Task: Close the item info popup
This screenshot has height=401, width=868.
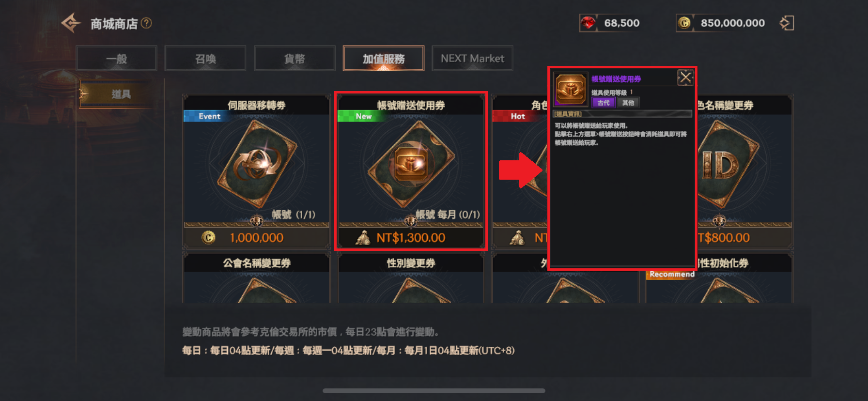Action: (685, 77)
